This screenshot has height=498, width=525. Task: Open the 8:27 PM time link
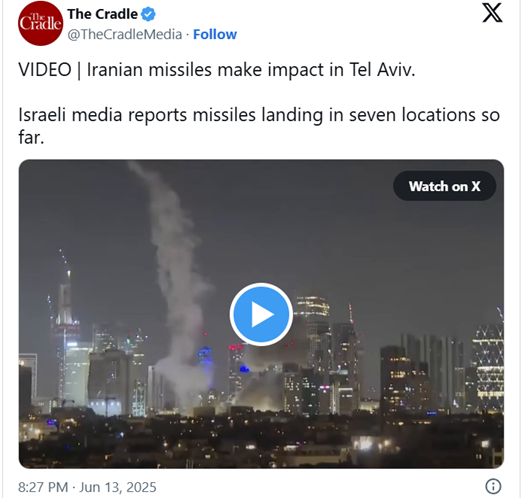tap(43, 487)
